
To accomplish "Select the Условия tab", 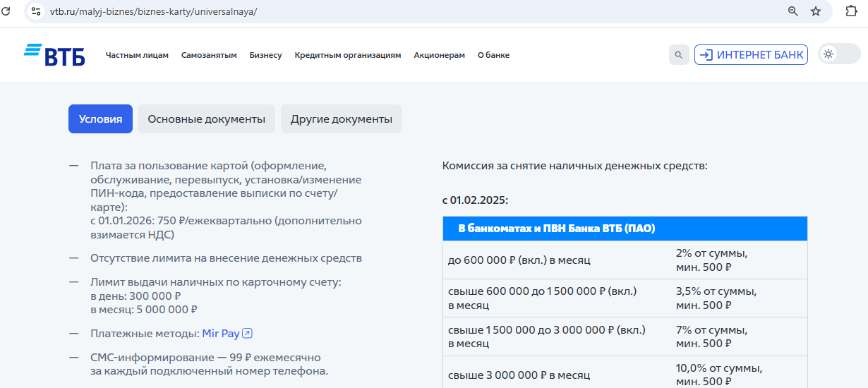I will pos(100,119).
